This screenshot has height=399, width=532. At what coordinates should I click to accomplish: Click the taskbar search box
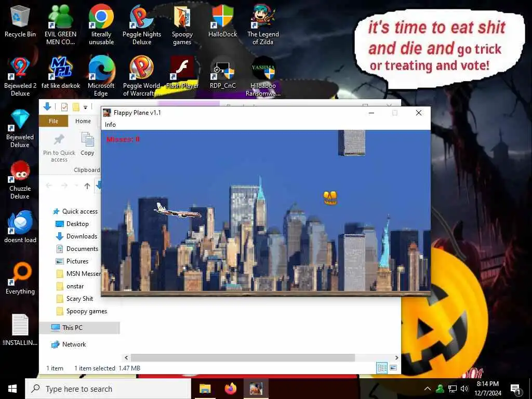tap(108, 389)
